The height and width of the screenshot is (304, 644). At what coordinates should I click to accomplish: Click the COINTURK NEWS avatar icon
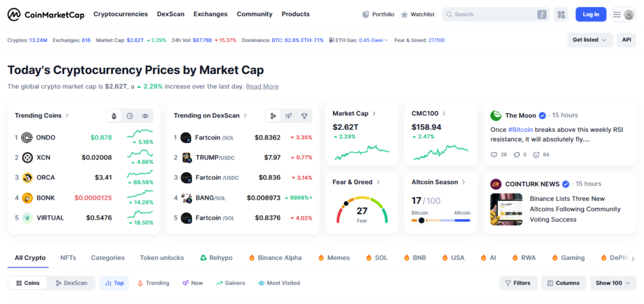pyautogui.click(x=496, y=184)
